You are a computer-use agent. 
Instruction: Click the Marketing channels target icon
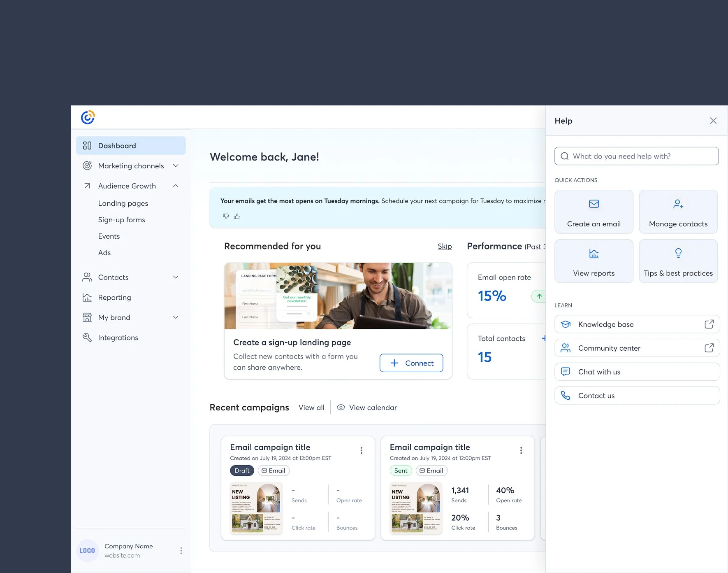click(87, 166)
